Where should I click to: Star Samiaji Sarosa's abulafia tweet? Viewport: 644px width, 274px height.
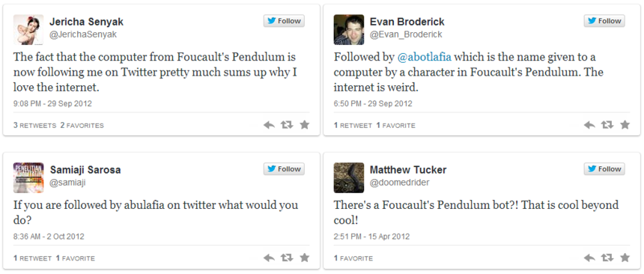(304, 258)
